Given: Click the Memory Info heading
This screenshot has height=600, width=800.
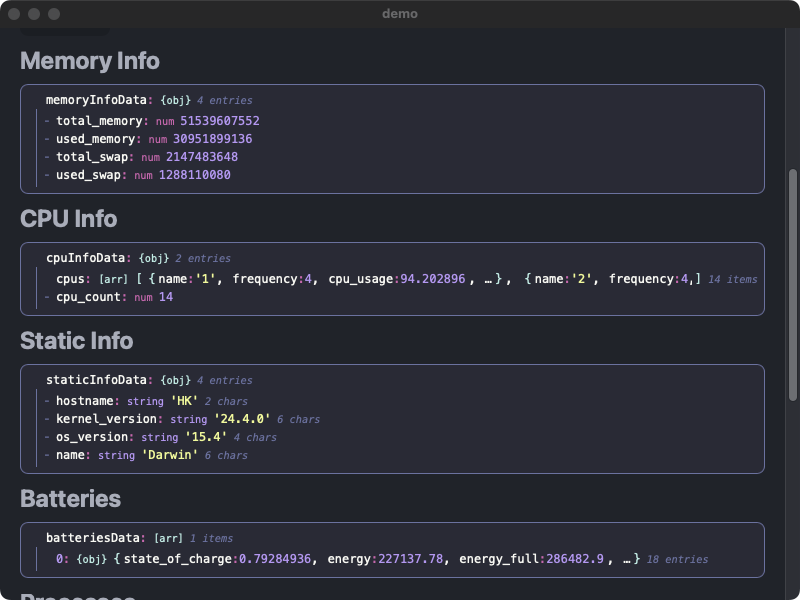Looking at the screenshot, I should pos(89,61).
